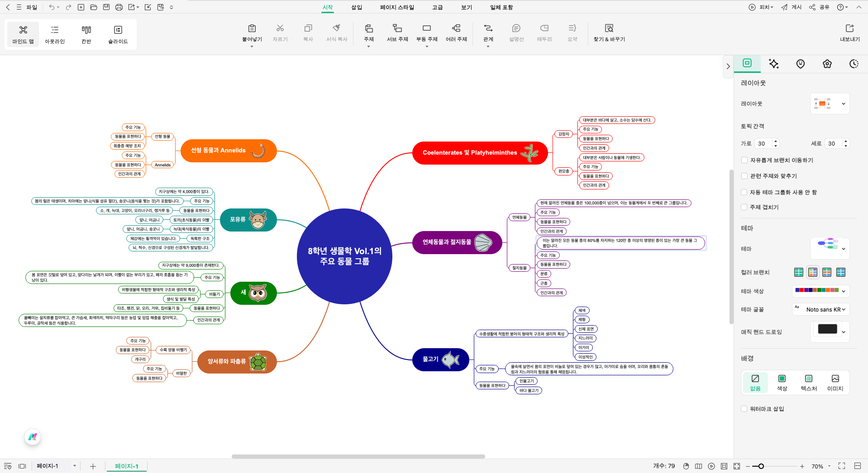Open the 테마 색상 color swatch
This screenshot has height=473, width=868.
[x=820, y=291]
